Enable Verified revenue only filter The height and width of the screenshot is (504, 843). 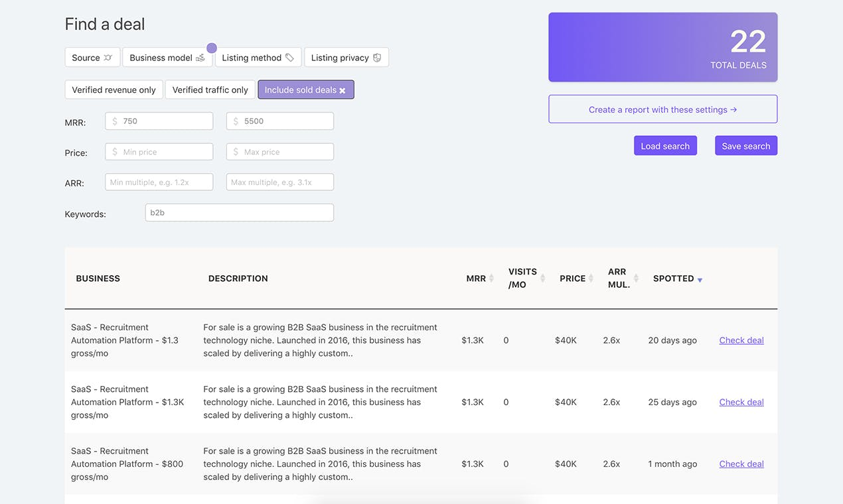coord(114,90)
